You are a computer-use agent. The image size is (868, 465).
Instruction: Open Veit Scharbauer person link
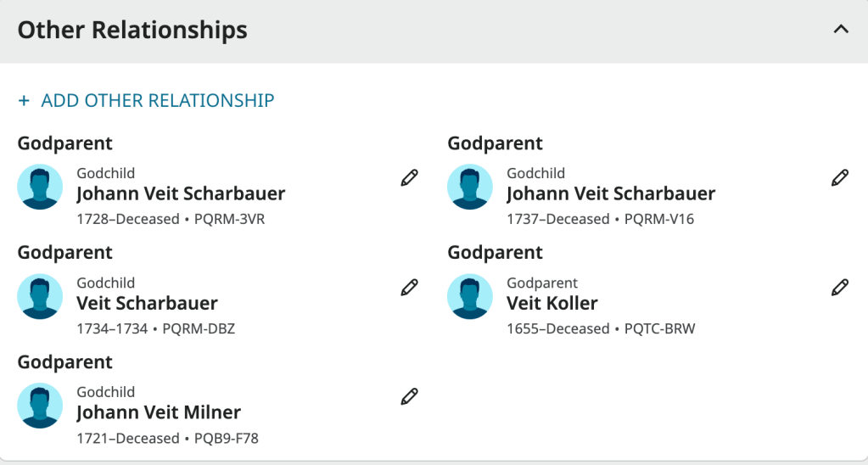[x=147, y=303]
